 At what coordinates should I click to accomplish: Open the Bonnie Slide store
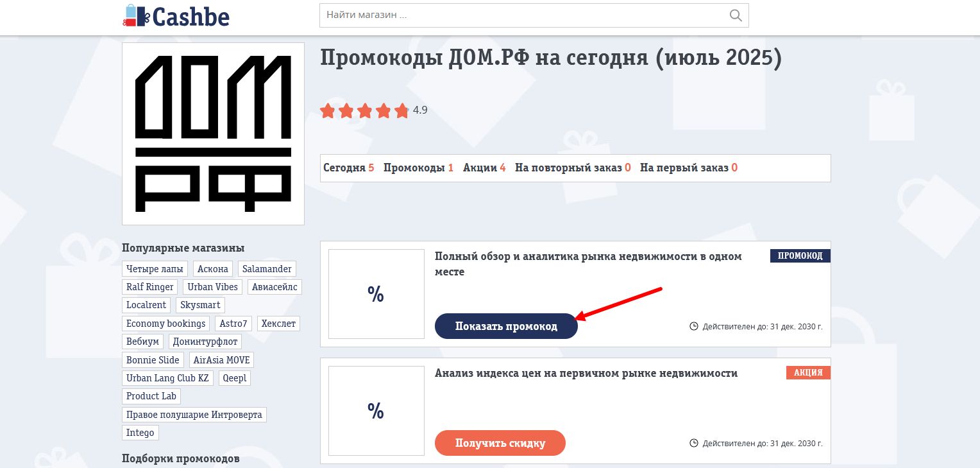[153, 360]
